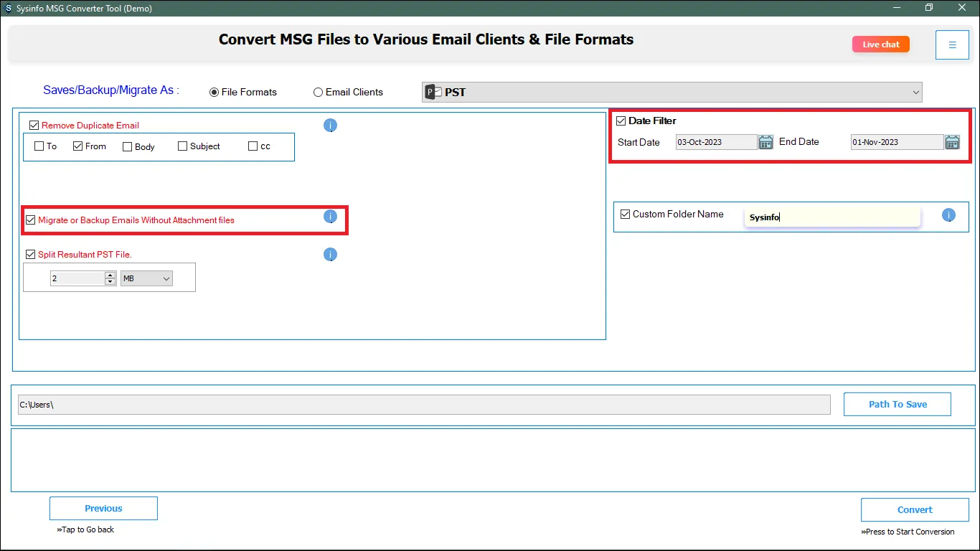The width and height of the screenshot is (980, 551).
Task: Click the split size value field
Action: pos(77,278)
